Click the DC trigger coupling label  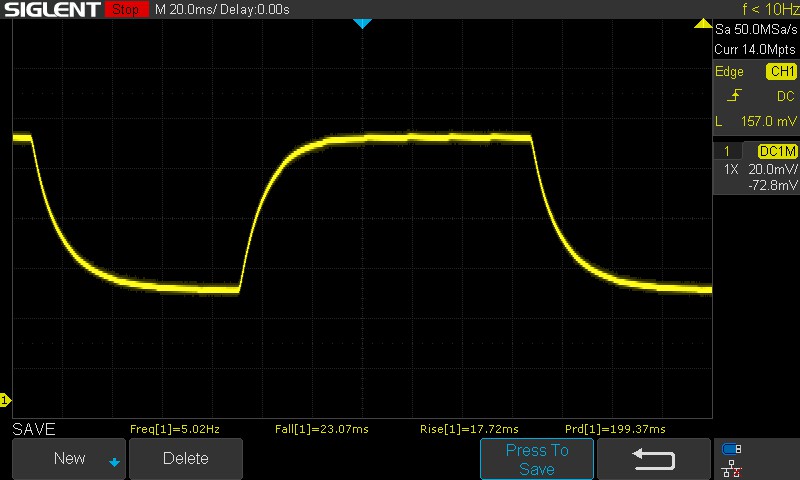pos(786,96)
